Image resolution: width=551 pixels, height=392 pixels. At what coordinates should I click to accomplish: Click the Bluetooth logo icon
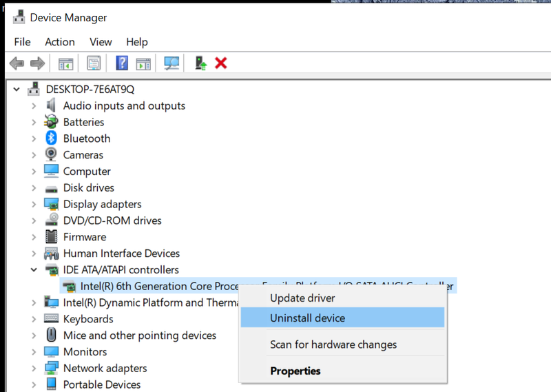[x=51, y=138]
